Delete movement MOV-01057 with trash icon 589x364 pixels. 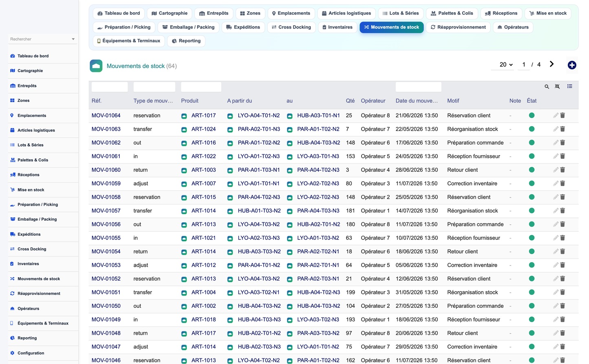coord(563,211)
